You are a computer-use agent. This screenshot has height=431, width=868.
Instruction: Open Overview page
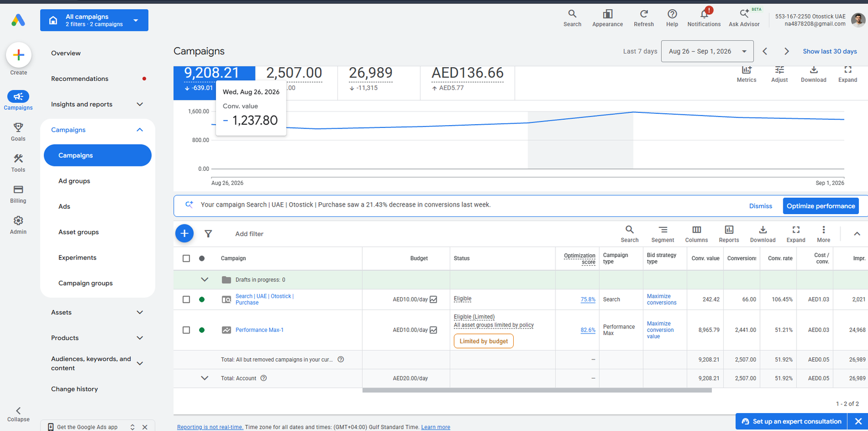coord(66,53)
